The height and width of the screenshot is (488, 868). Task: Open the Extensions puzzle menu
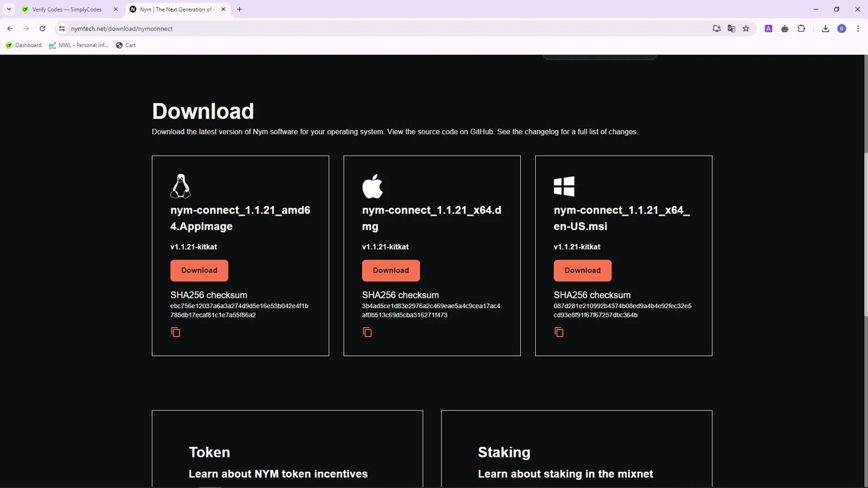[x=801, y=28]
